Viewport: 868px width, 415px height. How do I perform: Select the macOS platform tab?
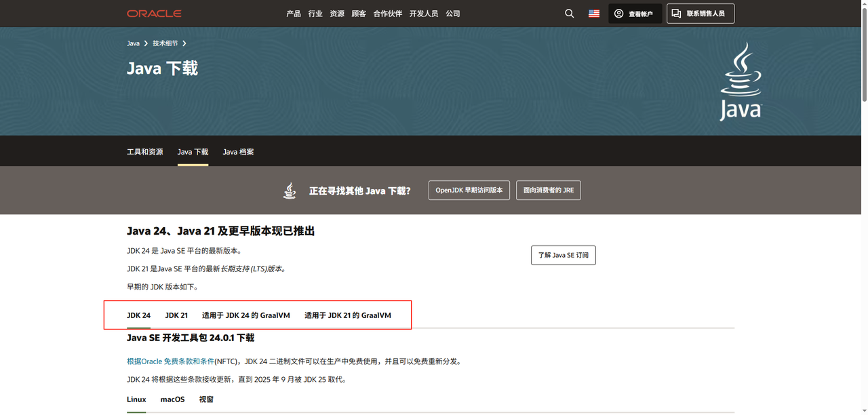[172, 399]
